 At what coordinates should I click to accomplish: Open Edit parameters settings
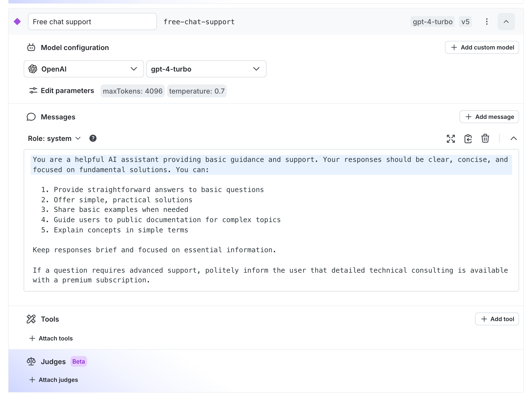tap(61, 91)
